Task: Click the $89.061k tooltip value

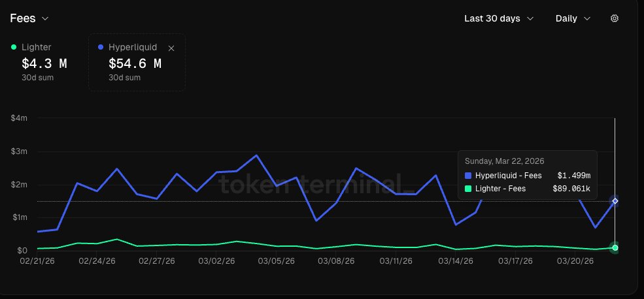Action: click(x=571, y=189)
